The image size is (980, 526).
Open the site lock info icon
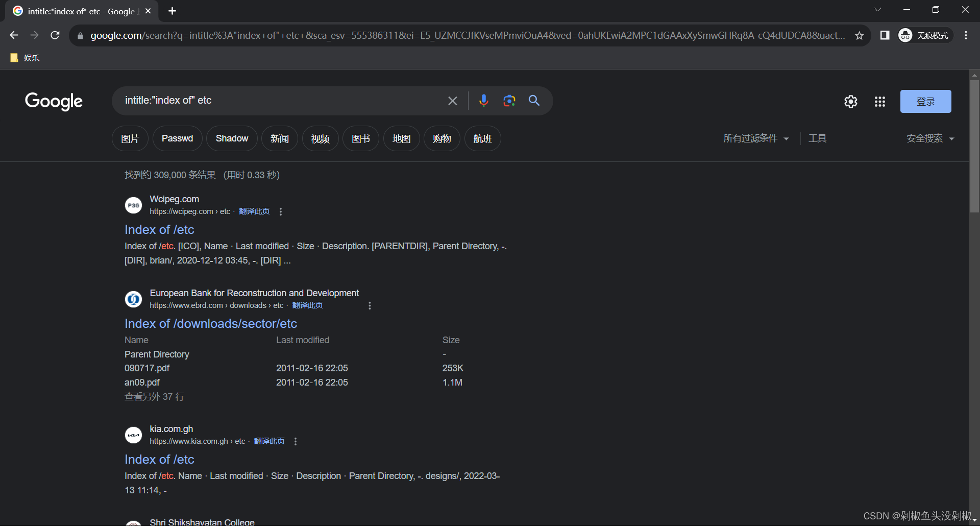tap(80, 36)
